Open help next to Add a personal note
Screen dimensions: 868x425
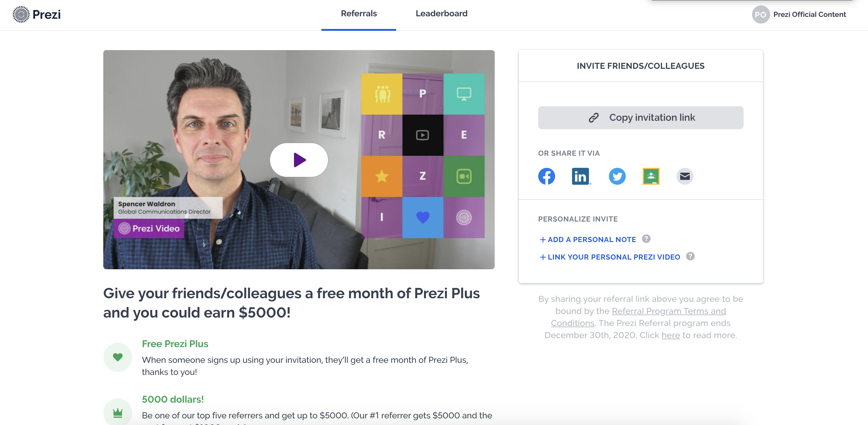[646, 239]
